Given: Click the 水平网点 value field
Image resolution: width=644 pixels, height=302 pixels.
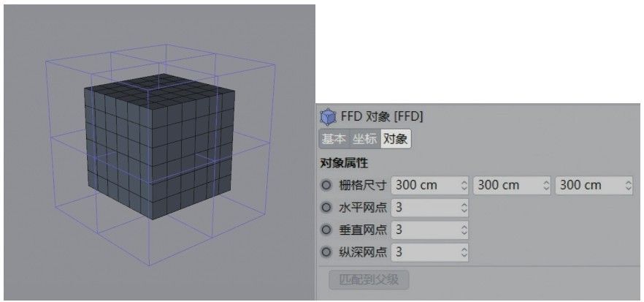Looking at the screenshot, I should click(429, 208).
